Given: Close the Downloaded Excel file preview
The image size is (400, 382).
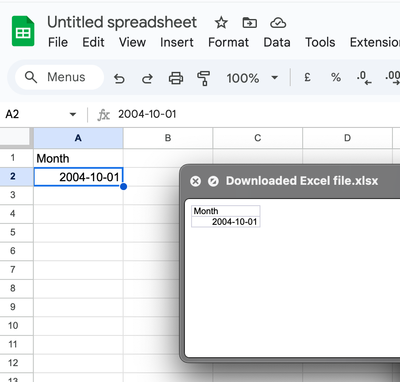Looking at the screenshot, I should pyautogui.click(x=195, y=181).
